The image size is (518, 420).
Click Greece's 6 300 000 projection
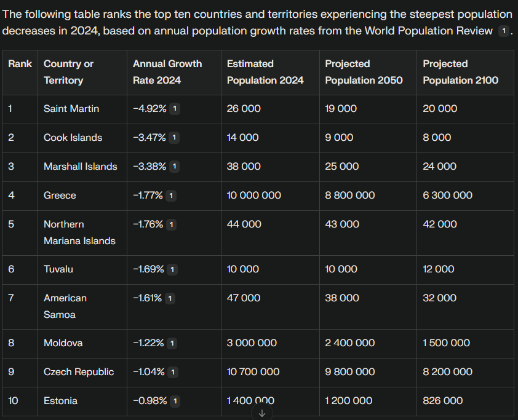coord(448,196)
